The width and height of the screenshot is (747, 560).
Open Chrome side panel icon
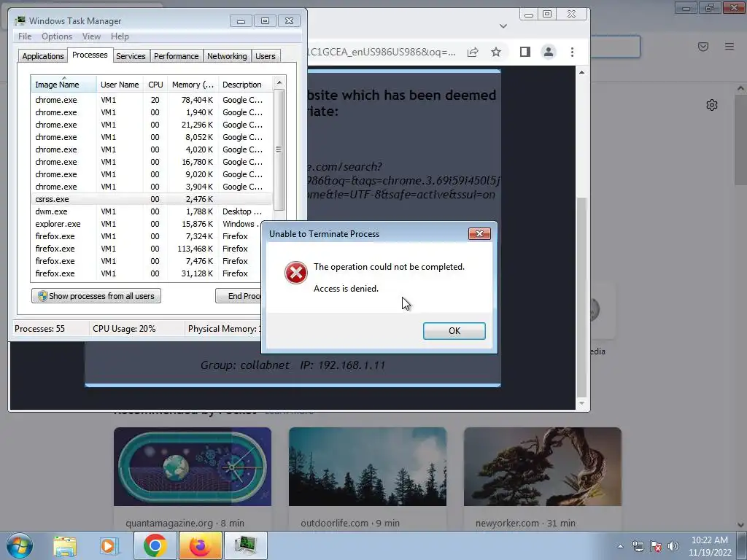[x=525, y=52]
